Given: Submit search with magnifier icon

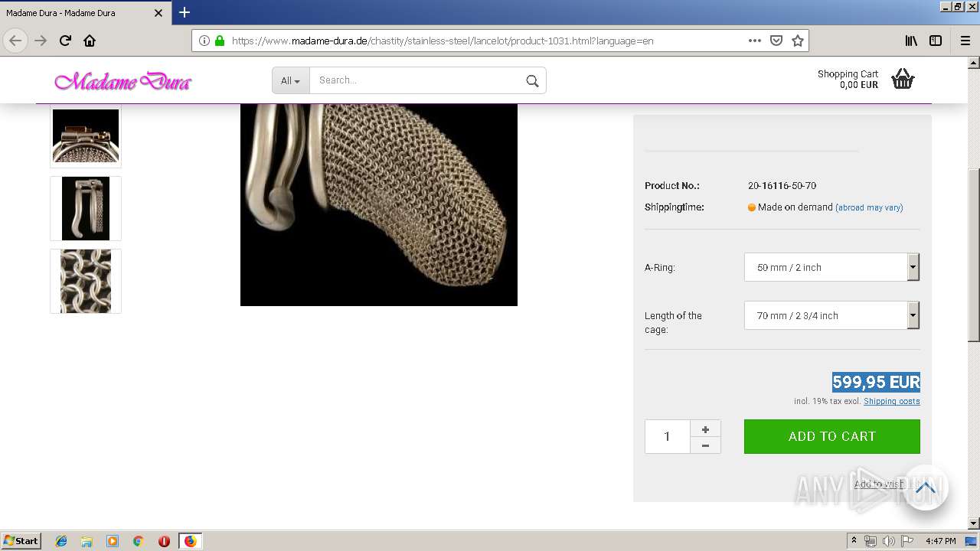Looking at the screenshot, I should click(x=532, y=80).
